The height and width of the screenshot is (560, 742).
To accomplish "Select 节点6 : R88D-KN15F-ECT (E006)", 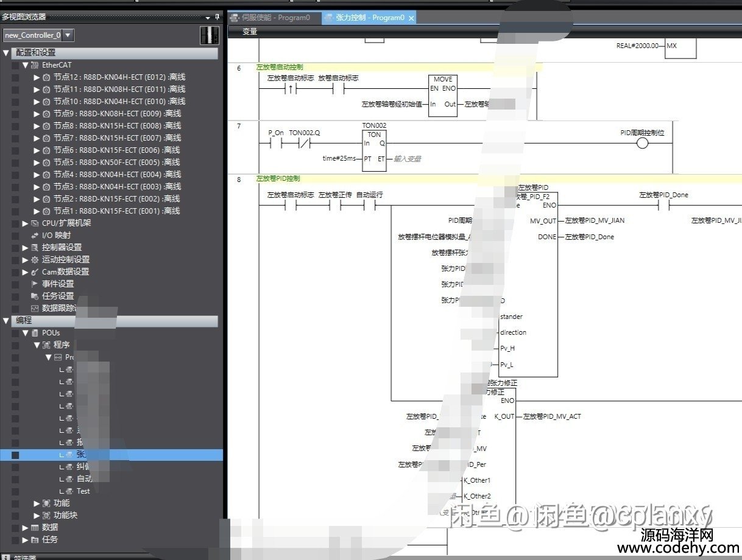I will [x=117, y=150].
